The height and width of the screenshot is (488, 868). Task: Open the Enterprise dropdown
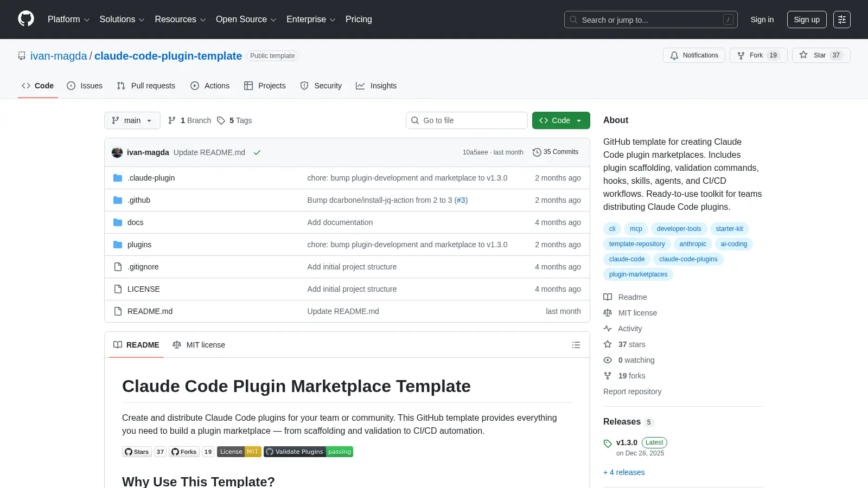311,20
